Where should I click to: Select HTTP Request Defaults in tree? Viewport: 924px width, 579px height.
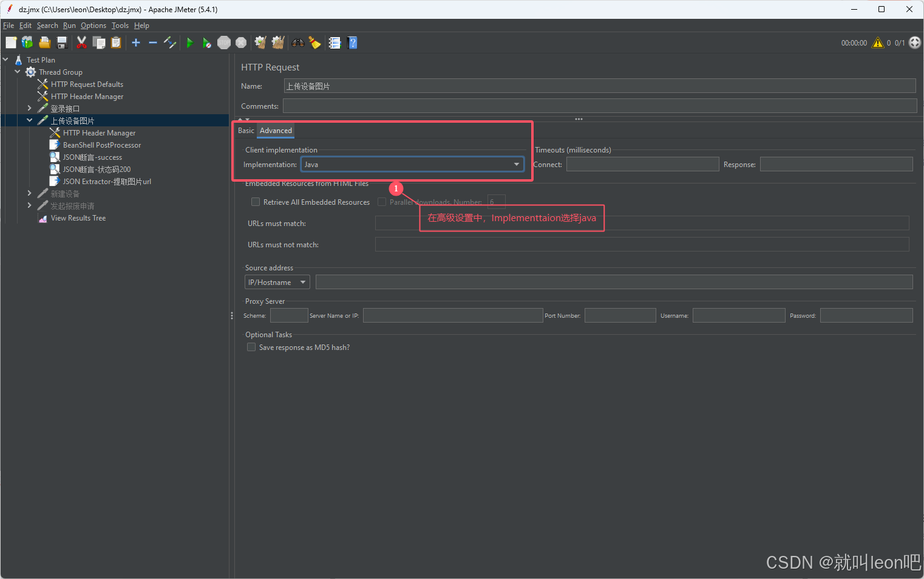coord(87,84)
